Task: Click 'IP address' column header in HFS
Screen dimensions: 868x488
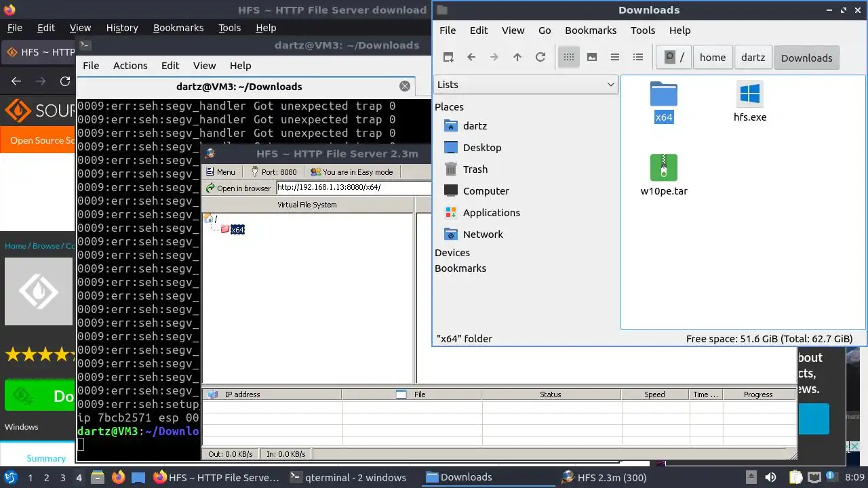Action: click(x=273, y=394)
